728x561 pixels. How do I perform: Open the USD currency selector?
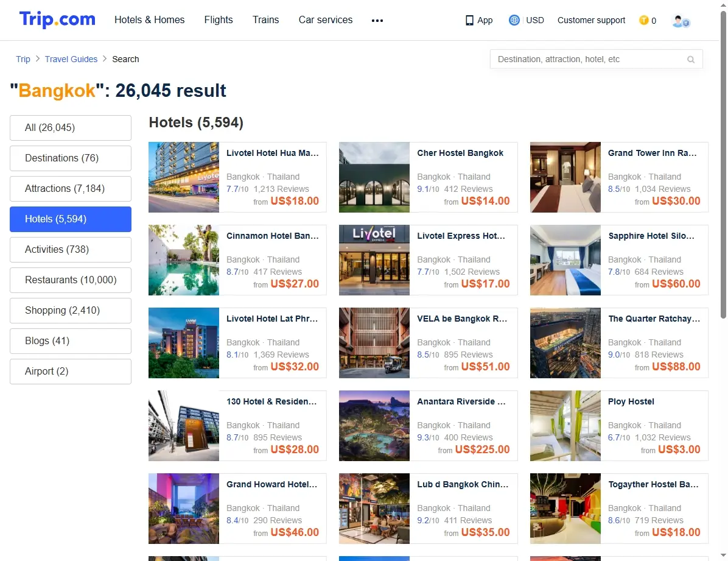[x=535, y=20]
